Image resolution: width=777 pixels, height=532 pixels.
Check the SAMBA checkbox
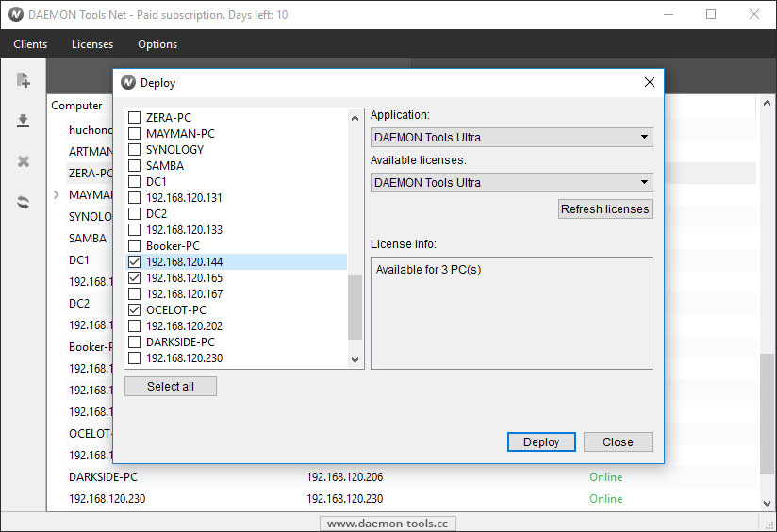pyautogui.click(x=134, y=166)
